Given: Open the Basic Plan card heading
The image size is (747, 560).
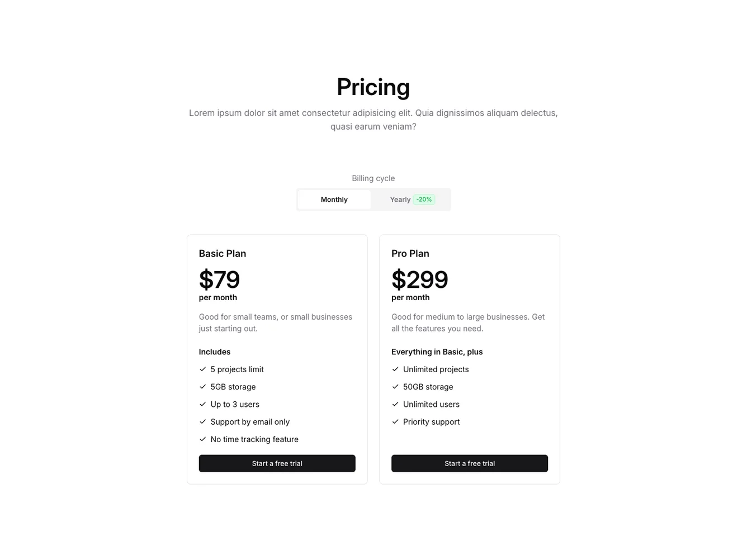Looking at the screenshot, I should tap(222, 253).
